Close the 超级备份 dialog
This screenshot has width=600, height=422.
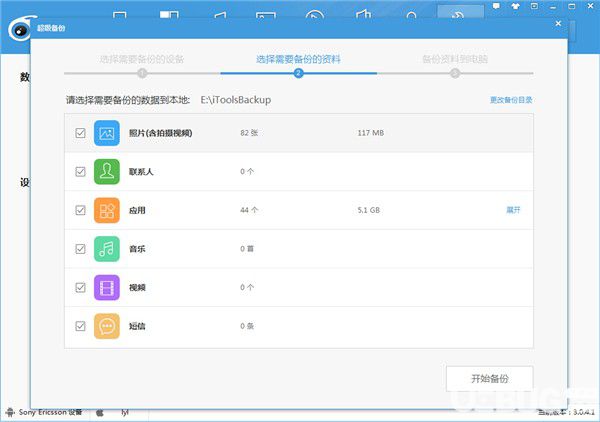click(x=558, y=23)
